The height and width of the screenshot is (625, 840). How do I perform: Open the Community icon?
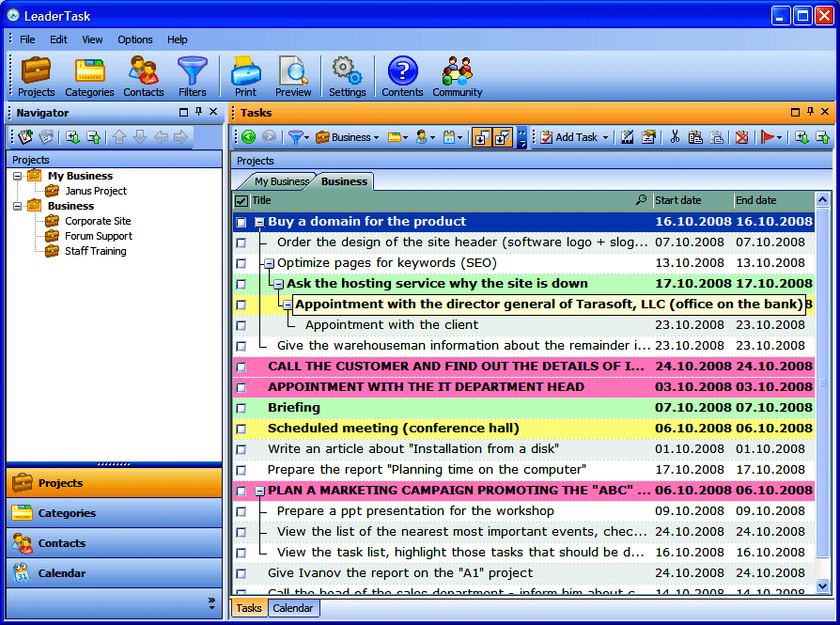[457, 77]
